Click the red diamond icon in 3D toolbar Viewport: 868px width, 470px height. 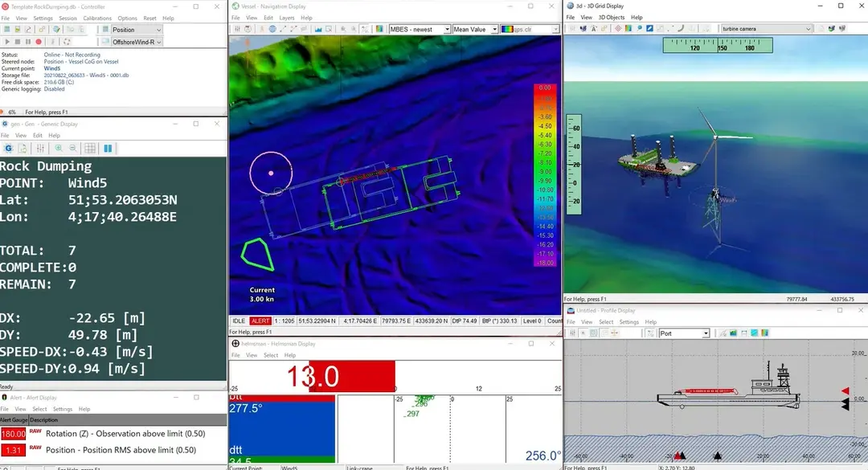click(618, 28)
